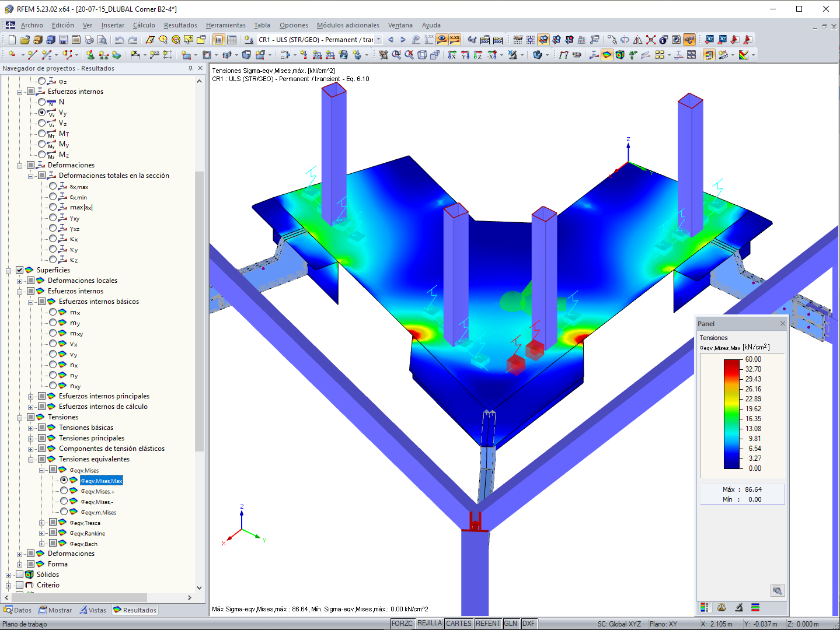
Task: Open the Archivo menu
Action: 32,25
